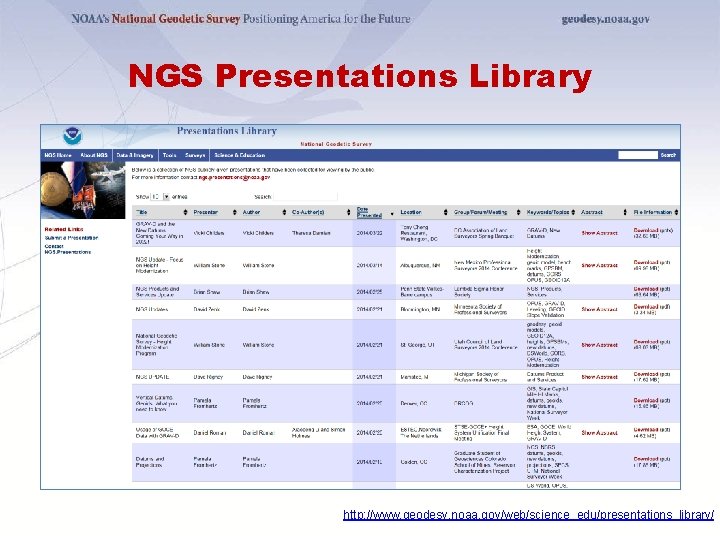This screenshot has width=720, height=540.
Task: Sort table by Group/Forum/Meeting column arrows
Action: (x=518, y=212)
